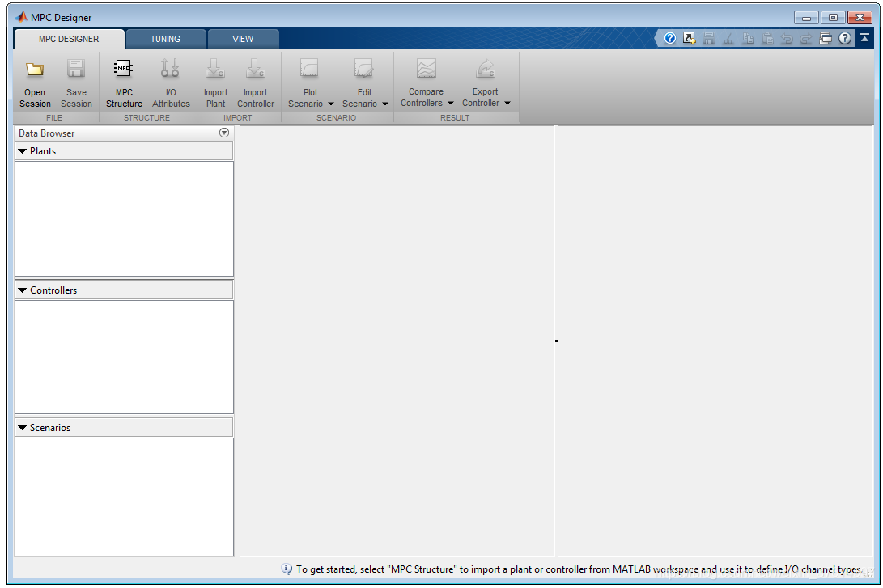This screenshot has height=588, width=883.
Task: Click the Plants list area
Action: [124, 219]
